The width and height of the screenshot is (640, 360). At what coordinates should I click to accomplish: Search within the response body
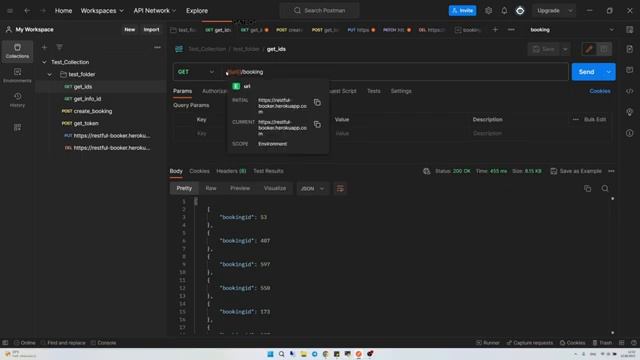click(605, 188)
